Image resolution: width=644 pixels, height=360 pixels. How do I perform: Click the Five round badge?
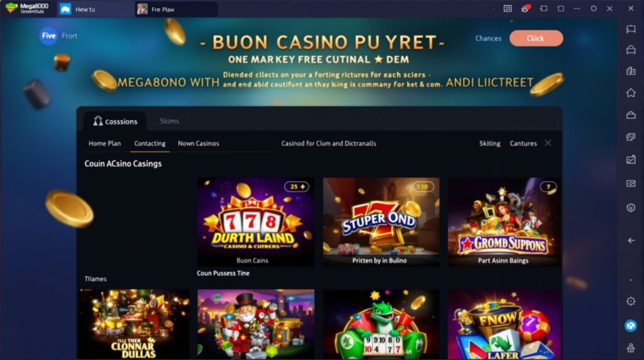(x=48, y=36)
